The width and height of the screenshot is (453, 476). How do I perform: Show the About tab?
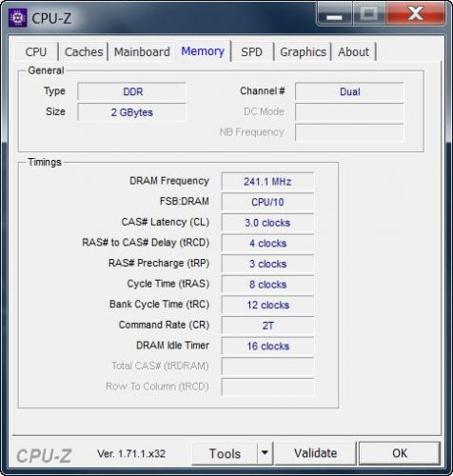click(353, 51)
